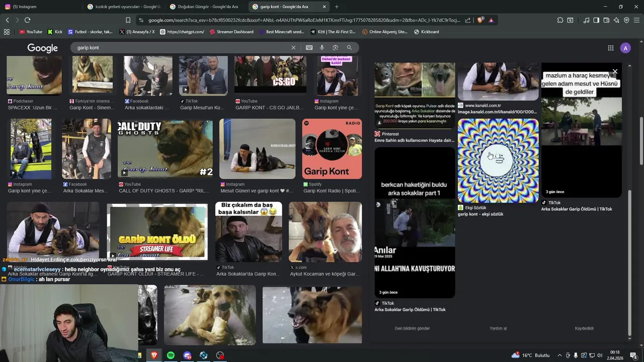Switch to kızılcık şerbeti oyuncuları tab
This screenshot has height=362, width=644.
[123, 7]
